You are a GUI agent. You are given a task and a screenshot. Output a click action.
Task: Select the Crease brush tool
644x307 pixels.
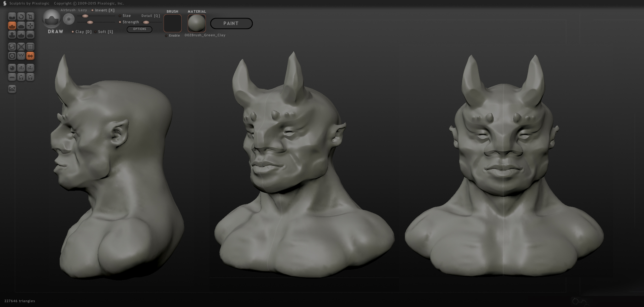12,17
